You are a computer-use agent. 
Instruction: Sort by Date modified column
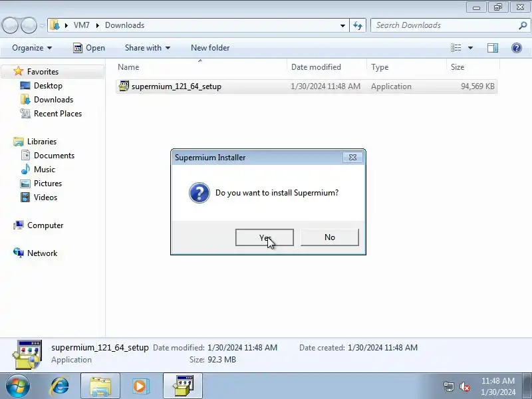click(327, 67)
